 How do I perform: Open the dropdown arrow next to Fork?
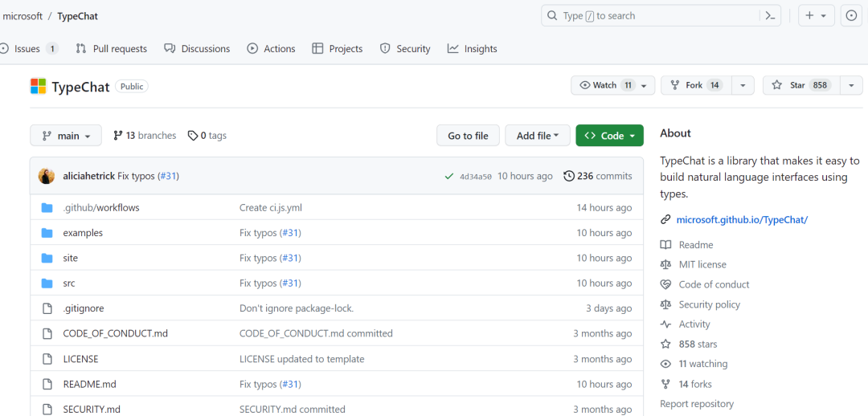click(743, 85)
